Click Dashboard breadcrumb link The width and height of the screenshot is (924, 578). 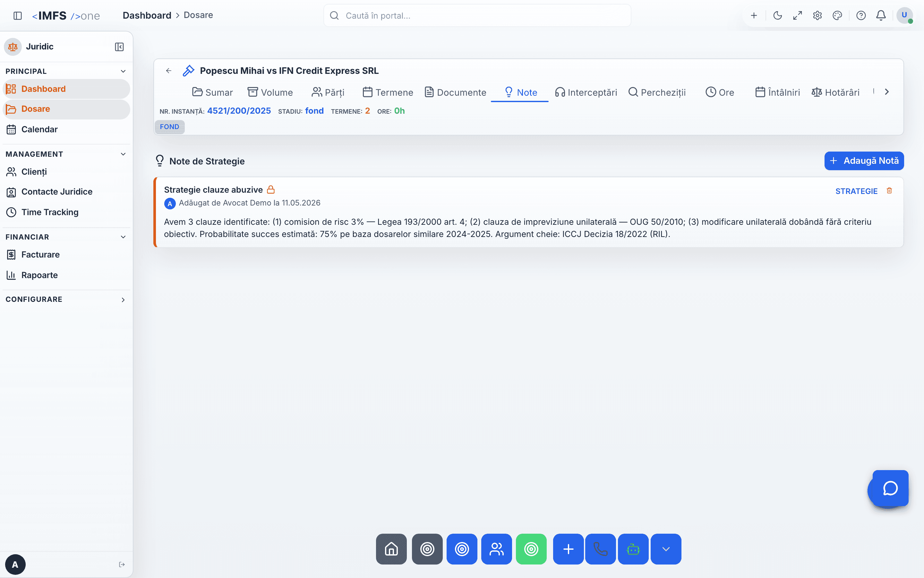point(147,15)
